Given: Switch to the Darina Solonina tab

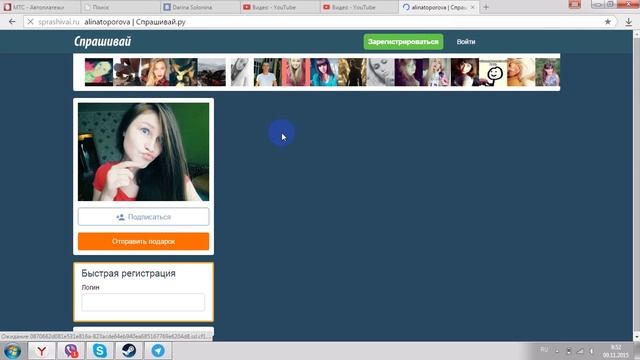Looking at the screenshot, I should click(200, 7).
